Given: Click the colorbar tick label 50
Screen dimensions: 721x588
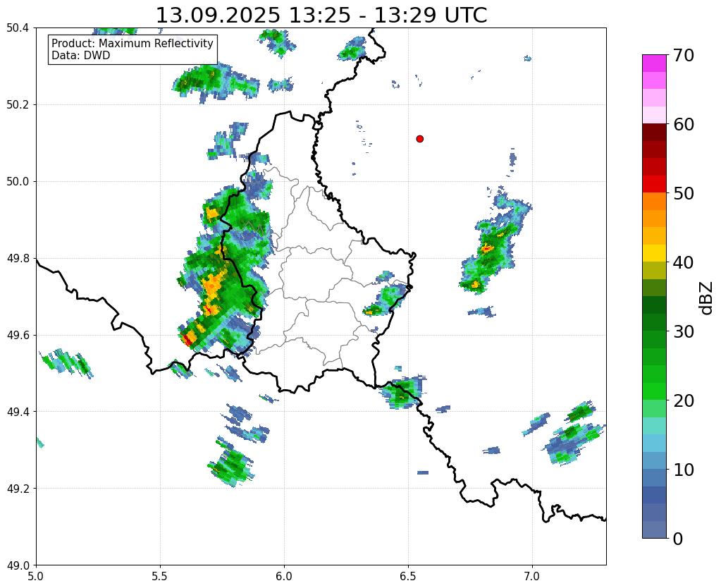Looking at the screenshot, I should (683, 193).
